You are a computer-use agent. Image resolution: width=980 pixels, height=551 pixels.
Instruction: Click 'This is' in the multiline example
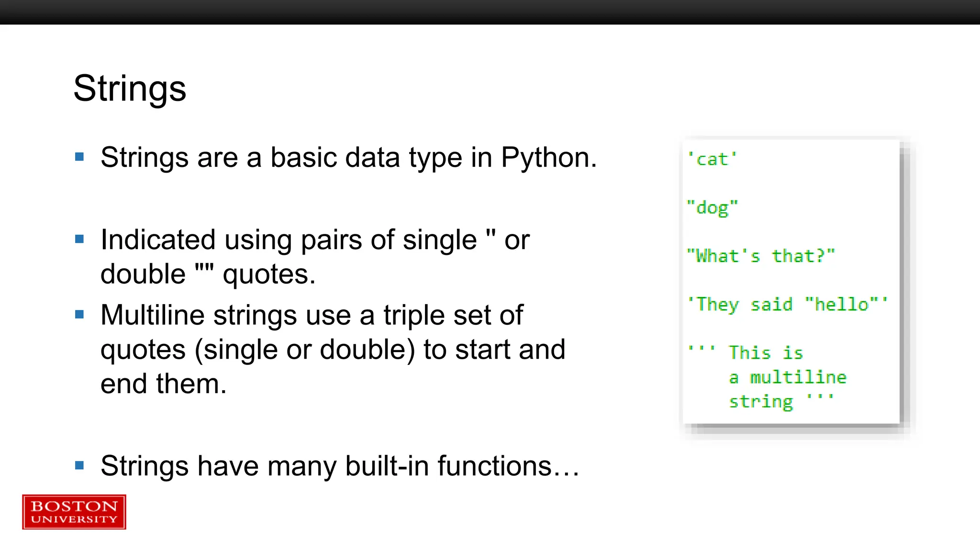coord(766,353)
